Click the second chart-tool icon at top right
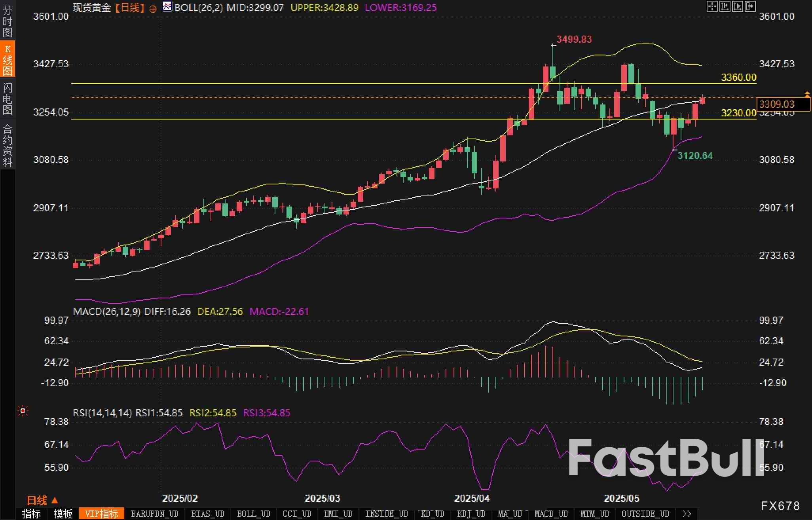Viewport: 812px width, 520px height. (725, 7)
